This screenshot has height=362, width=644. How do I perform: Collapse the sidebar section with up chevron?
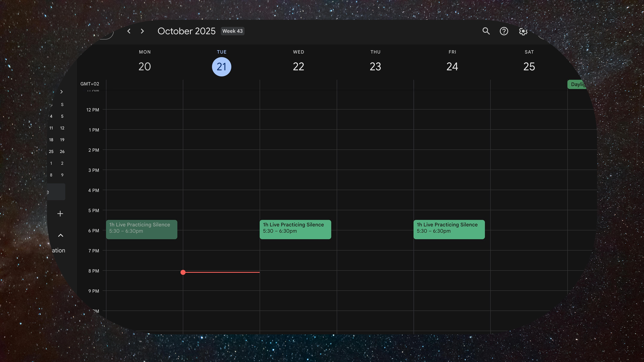tap(61, 235)
